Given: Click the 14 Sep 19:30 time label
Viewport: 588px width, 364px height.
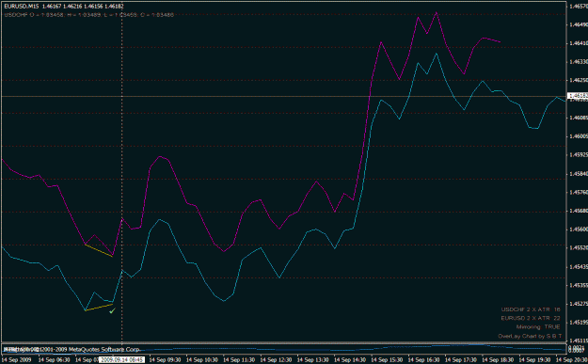Looking at the screenshot, I should point(534,360).
